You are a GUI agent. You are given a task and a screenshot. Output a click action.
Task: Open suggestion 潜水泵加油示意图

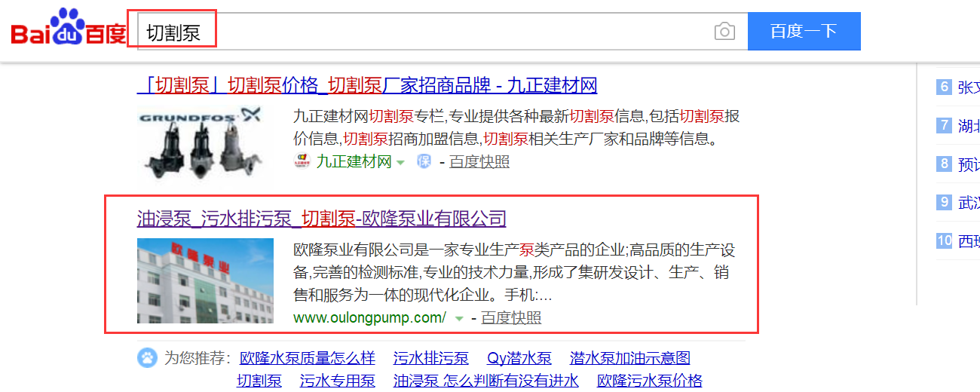(630, 357)
